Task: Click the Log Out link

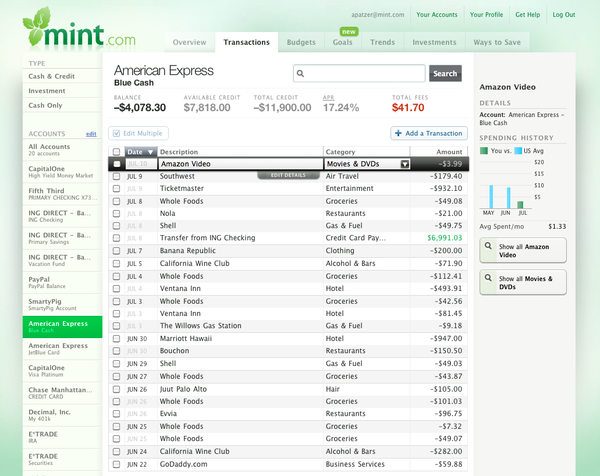Action: point(564,15)
